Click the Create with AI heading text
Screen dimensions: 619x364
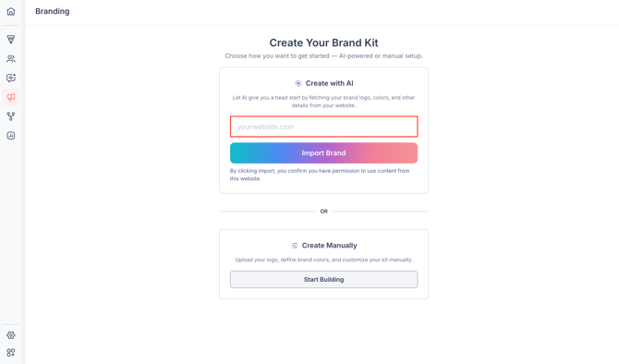coord(329,83)
